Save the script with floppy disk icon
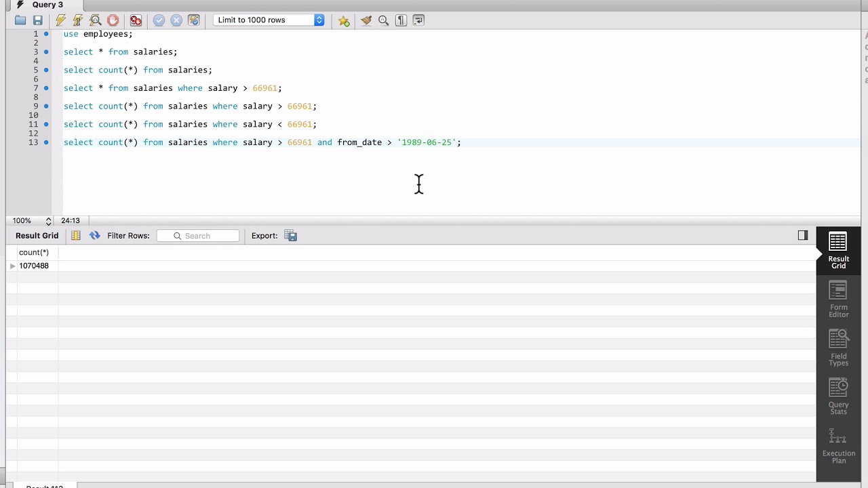 pyautogui.click(x=38, y=20)
